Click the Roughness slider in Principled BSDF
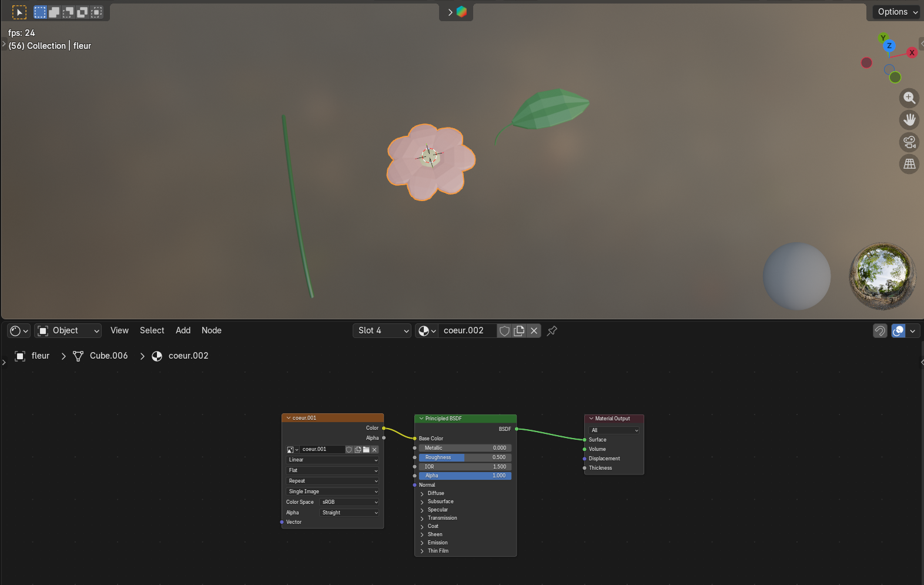The height and width of the screenshot is (585, 924). click(464, 457)
